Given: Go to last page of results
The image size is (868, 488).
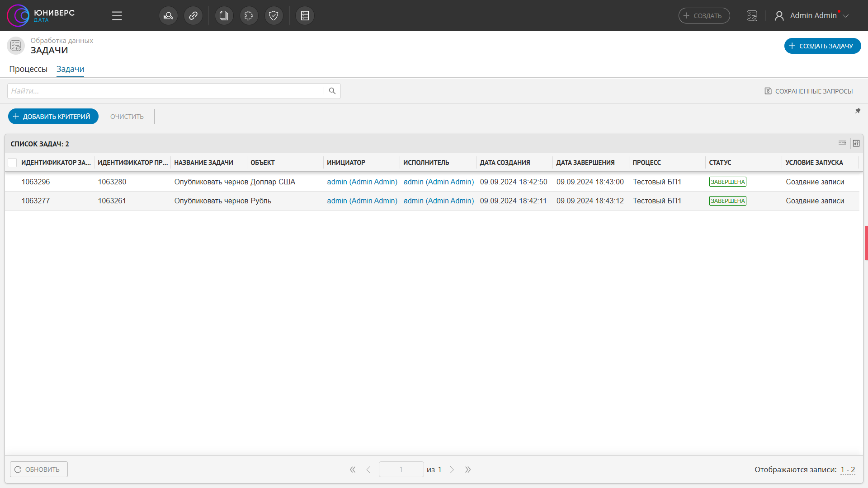Looking at the screenshot, I should tap(468, 469).
